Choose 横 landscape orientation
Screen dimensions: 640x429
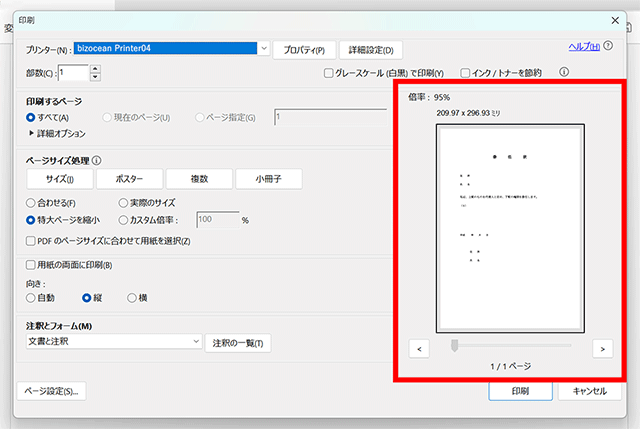pyautogui.click(x=131, y=298)
